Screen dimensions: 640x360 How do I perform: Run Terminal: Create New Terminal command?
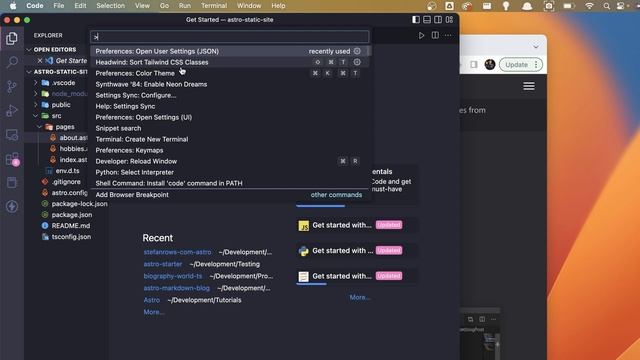(x=230, y=139)
